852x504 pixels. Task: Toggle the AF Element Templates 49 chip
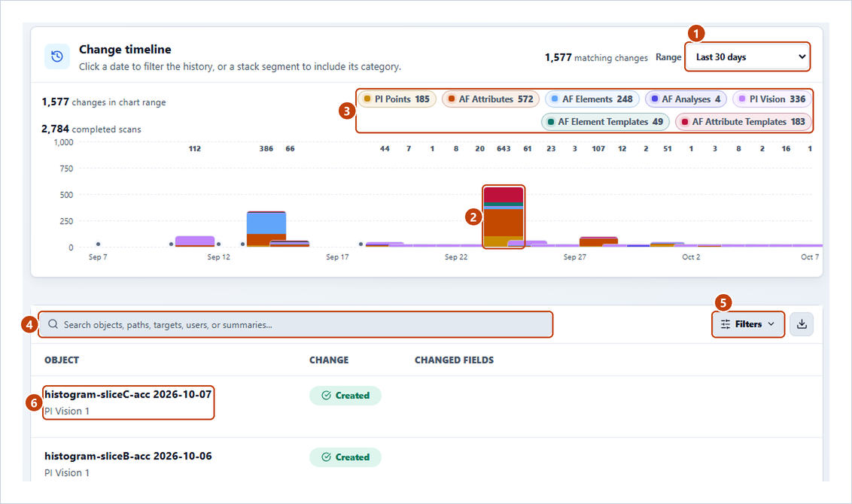coord(605,122)
